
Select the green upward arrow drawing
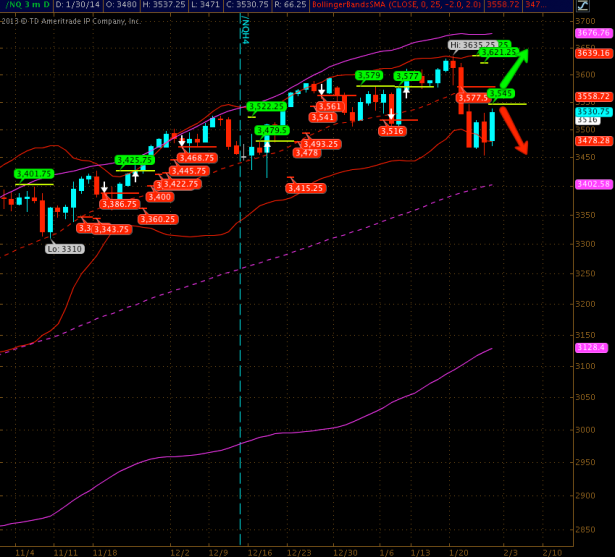(x=514, y=68)
